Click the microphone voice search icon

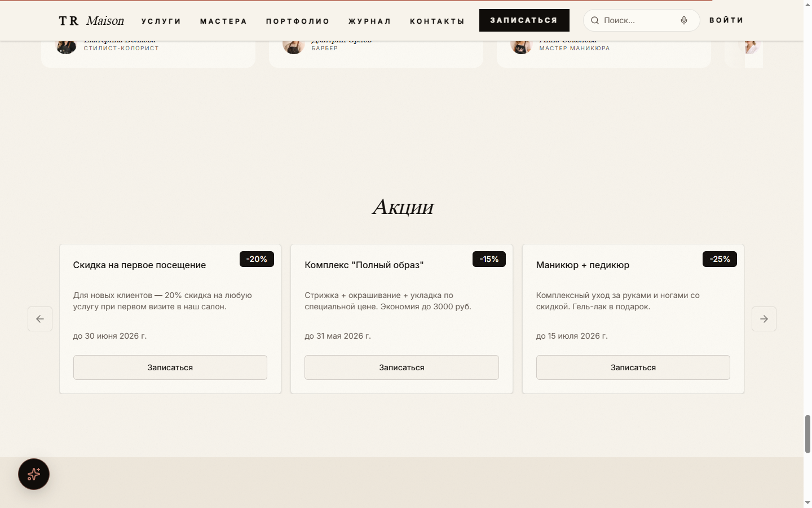[x=684, y=20]
